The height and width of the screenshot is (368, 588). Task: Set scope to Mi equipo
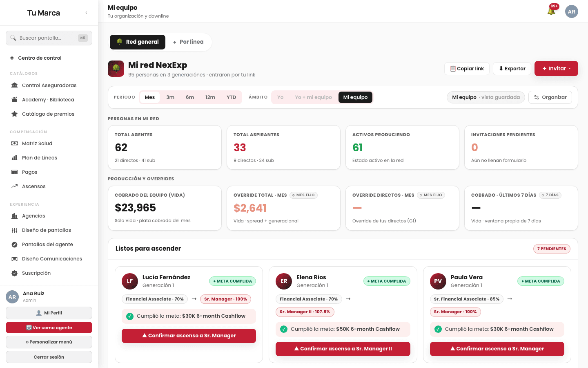point(355,97)
